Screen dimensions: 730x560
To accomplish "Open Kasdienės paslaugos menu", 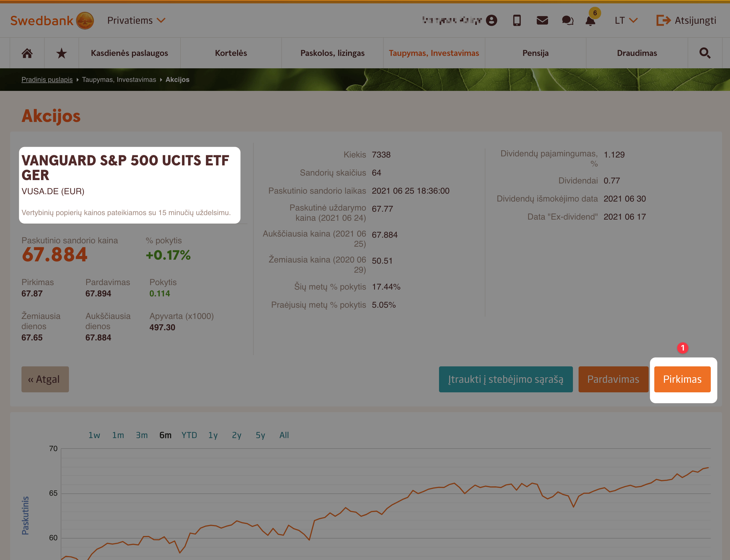I will tap(129, 53).
